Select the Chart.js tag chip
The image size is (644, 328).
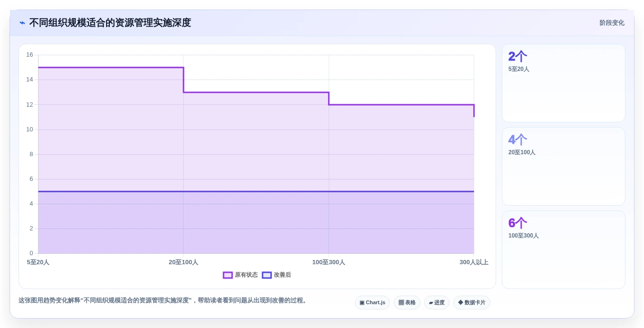point(372,303)
